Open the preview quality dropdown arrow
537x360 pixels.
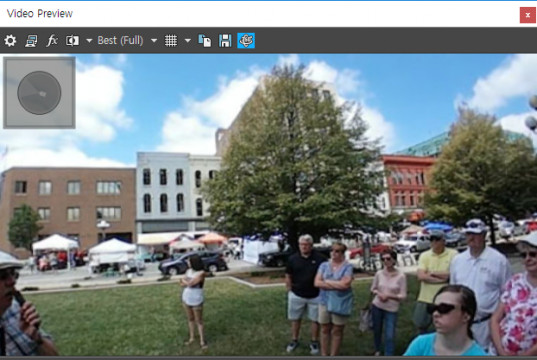[154, 40]
